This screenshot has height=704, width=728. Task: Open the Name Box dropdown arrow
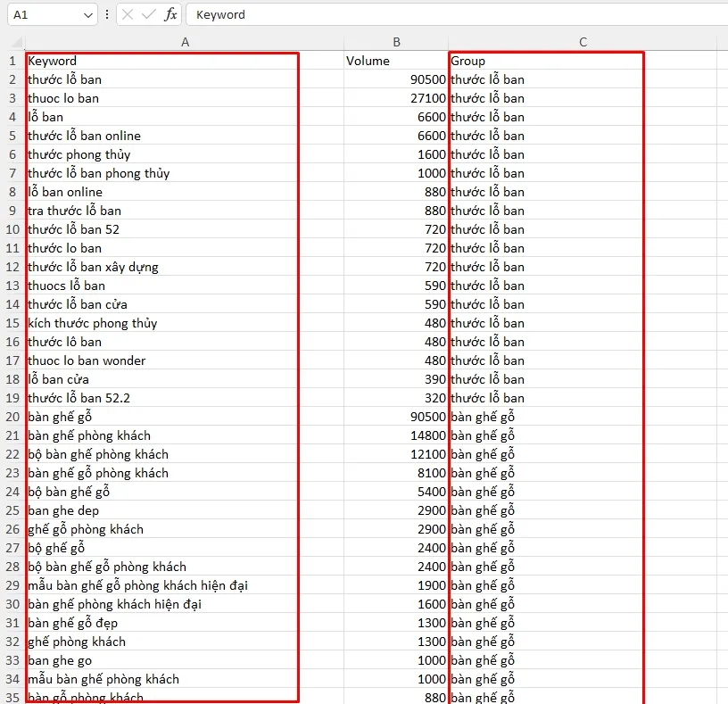(x=87, y=15)
